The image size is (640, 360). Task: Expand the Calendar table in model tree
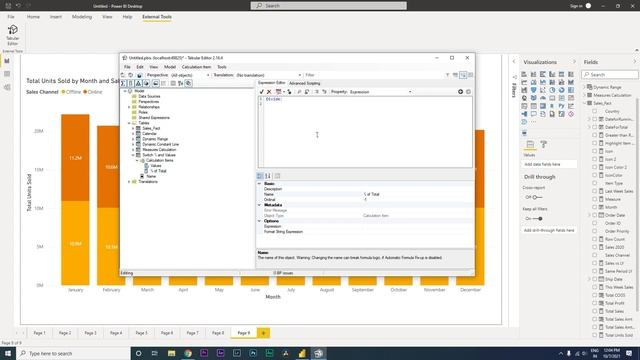click(x=133, y=133)
